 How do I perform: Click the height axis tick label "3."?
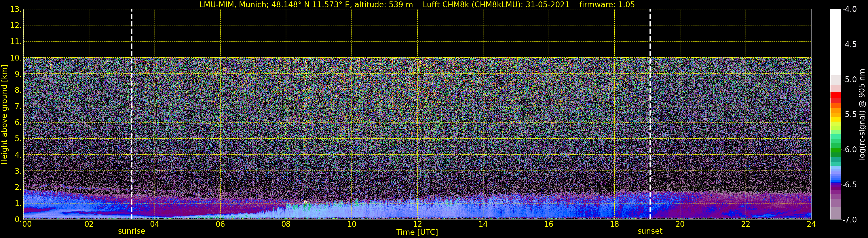click(18, 171)
